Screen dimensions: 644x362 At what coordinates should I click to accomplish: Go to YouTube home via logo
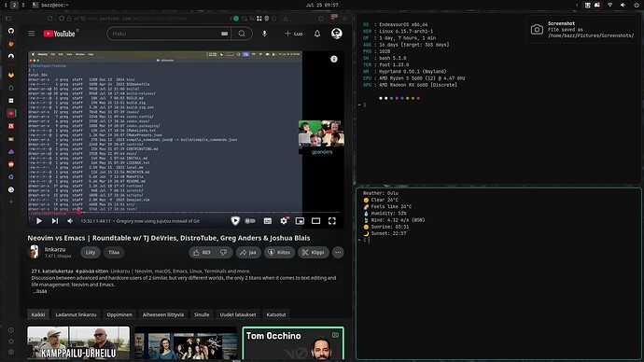coord(60,34)
